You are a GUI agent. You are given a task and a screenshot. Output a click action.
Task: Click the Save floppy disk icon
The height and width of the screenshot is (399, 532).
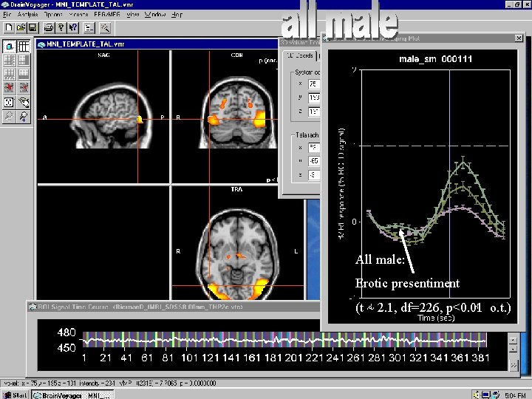click(x=33, y=27)
